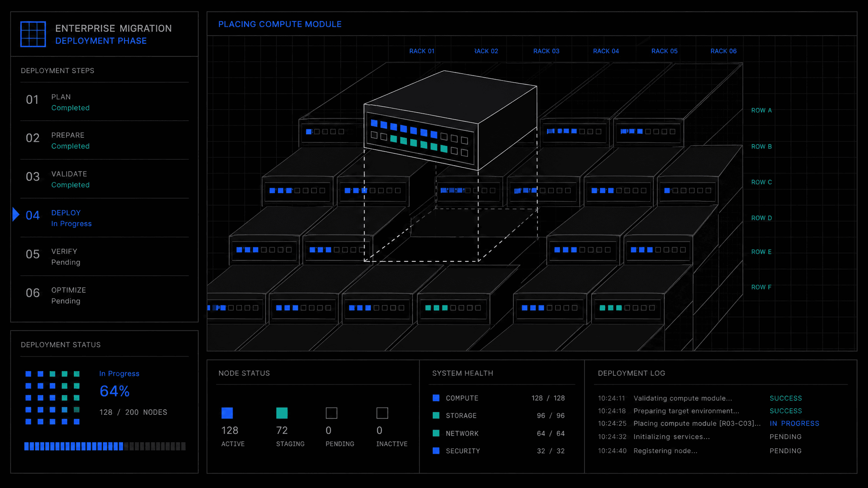Click the blue Active node status square

point(227,413)
